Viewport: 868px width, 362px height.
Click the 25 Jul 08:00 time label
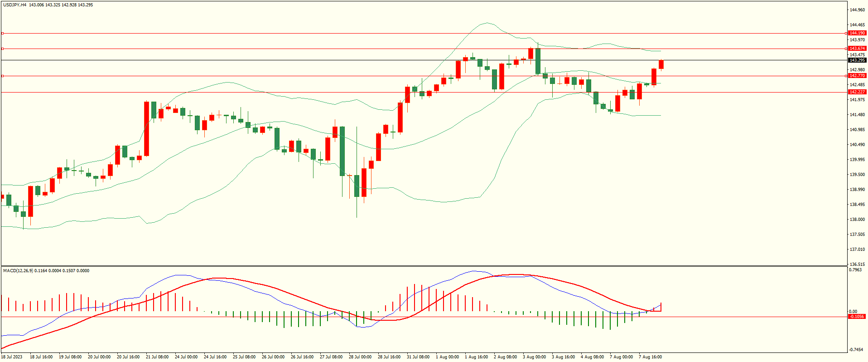pyautogui.click(x=244, y=357)
